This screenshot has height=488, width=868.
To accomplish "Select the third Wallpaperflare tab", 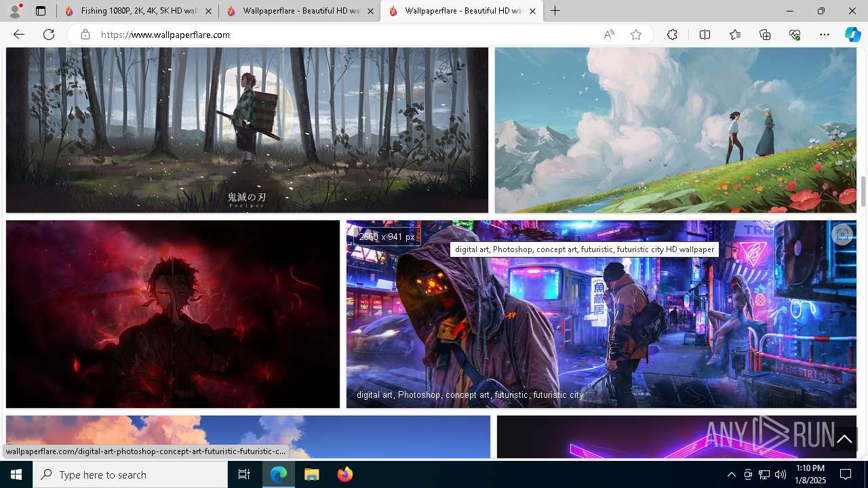I will pos(462,11).
